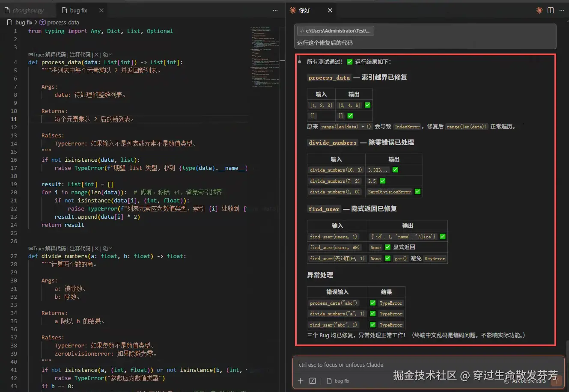The image size is (569, 392).
Task: Click the process_data heading in chat
Action: coord(329,77)
